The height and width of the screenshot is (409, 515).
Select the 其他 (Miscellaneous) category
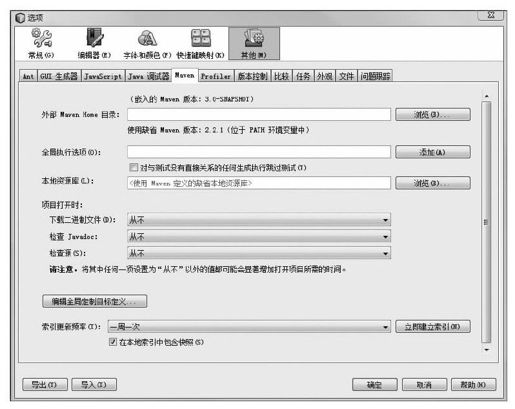pos(254,44)
